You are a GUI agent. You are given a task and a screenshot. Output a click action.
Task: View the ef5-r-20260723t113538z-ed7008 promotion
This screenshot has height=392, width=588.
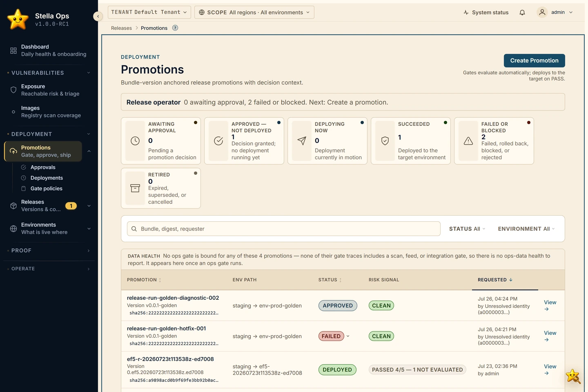pos(550,370)
